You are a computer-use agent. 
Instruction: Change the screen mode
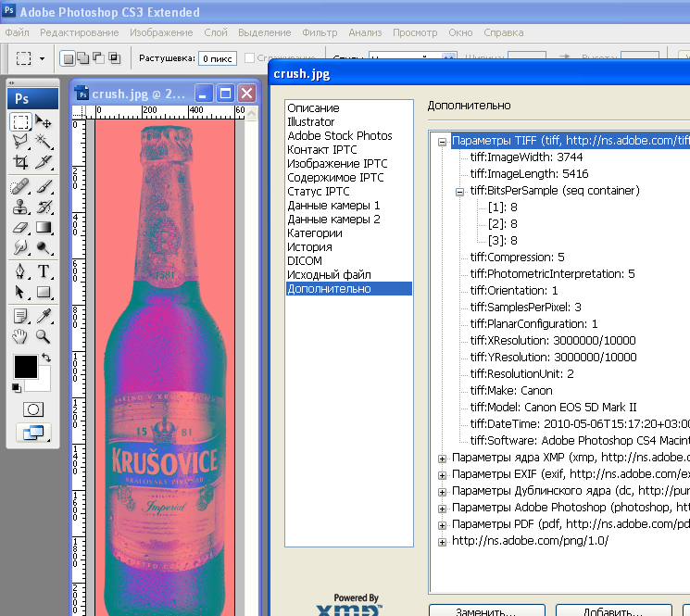[x=33, y=433]
